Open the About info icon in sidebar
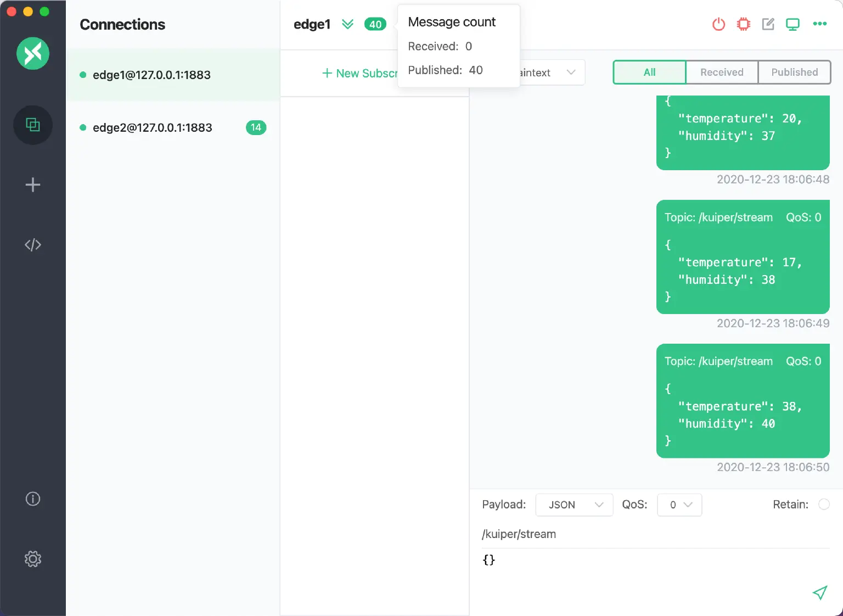This screenshot has height=616, width=843. click(x=33, y=499)
